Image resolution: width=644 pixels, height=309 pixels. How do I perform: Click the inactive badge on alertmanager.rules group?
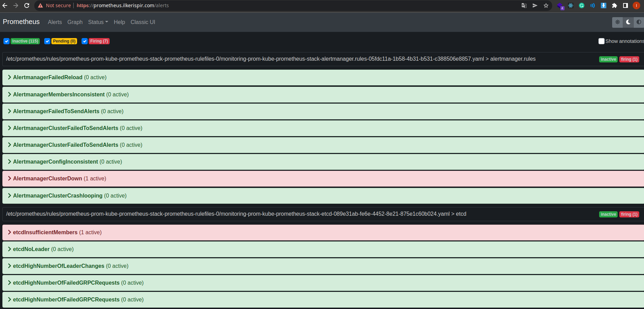click(608, 59)
